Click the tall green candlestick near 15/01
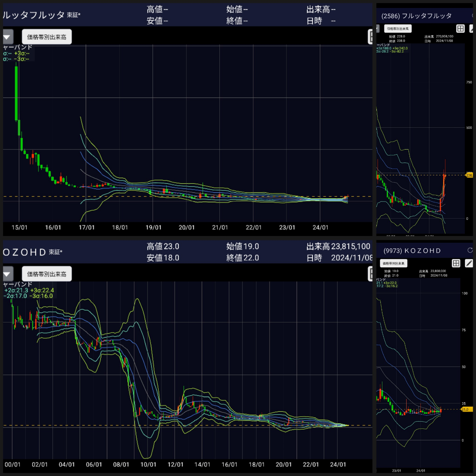 click(x=16, y=93)
